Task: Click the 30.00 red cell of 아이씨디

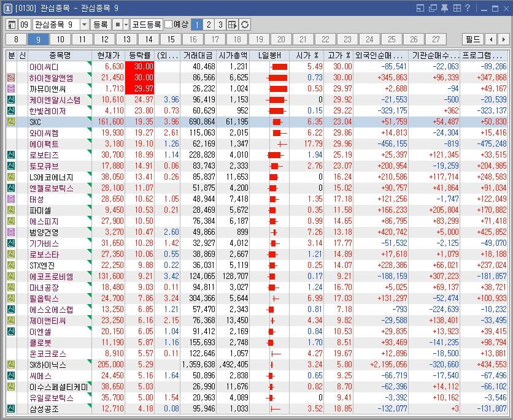Action: click(140, 67)
